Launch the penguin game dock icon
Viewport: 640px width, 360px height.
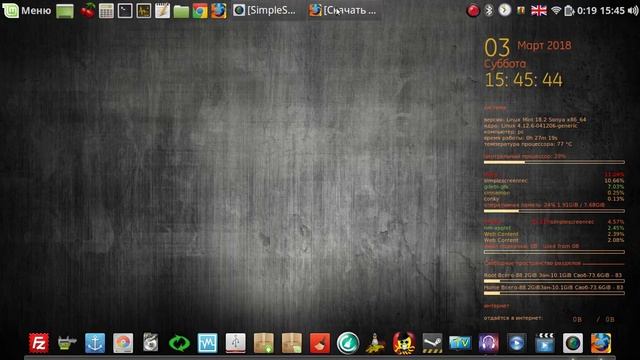[x=376, y=344]
